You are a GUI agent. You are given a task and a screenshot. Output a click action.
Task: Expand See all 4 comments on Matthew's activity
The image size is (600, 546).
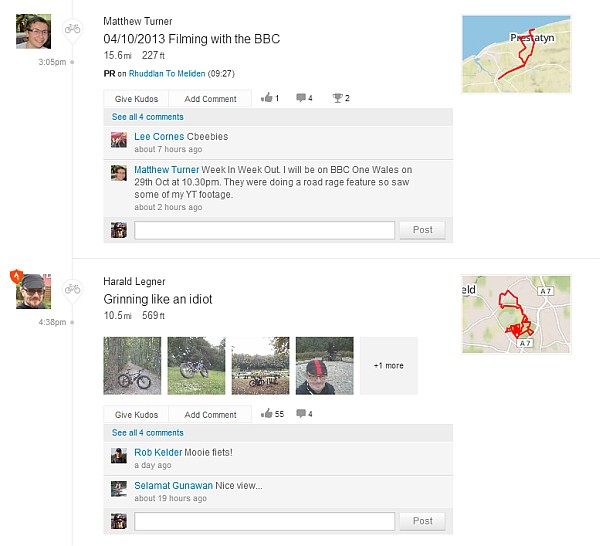[x=148, y=117]
